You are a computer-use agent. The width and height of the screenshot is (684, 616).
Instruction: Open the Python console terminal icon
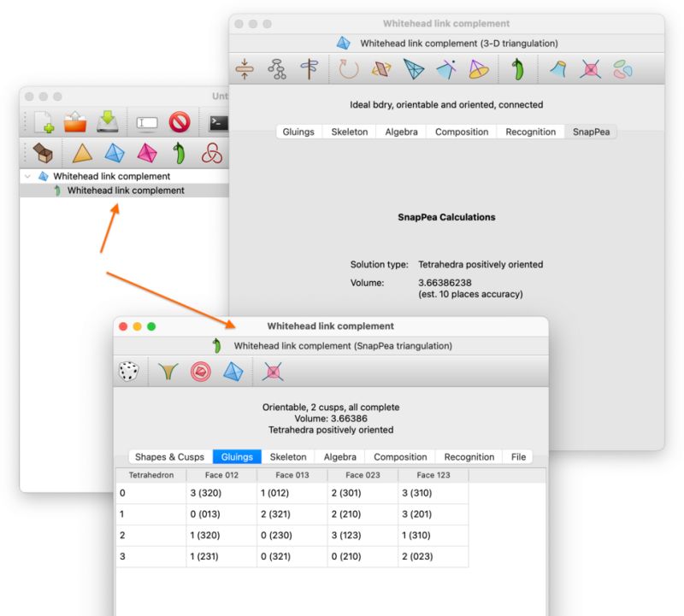pyautogui.click(x=219, y=123)
